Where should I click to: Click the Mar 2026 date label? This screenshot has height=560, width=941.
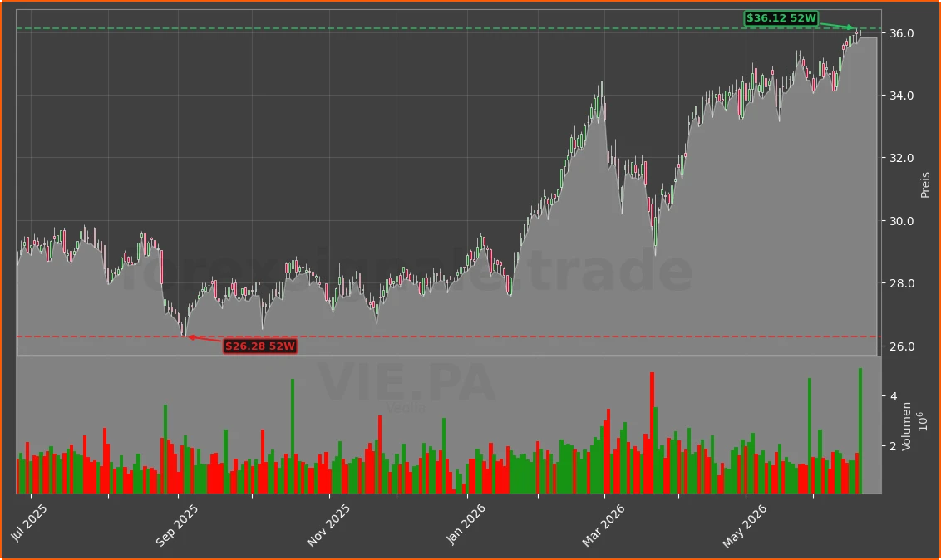604,526
